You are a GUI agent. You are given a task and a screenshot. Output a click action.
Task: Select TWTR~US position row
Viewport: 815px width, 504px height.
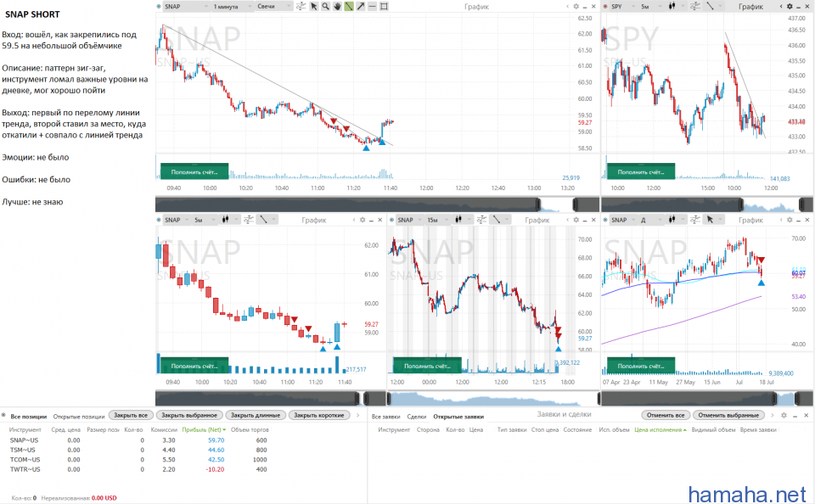[x=138, y=469]
